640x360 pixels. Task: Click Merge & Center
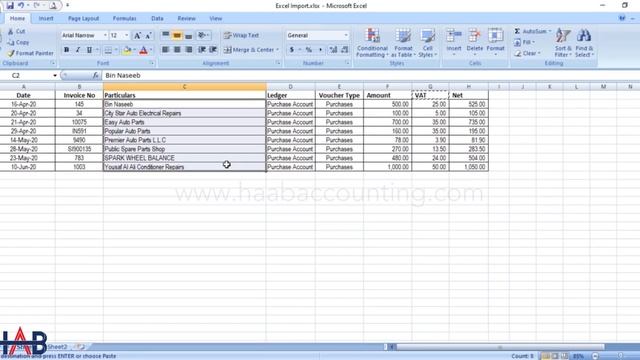[x=251, y=50]
